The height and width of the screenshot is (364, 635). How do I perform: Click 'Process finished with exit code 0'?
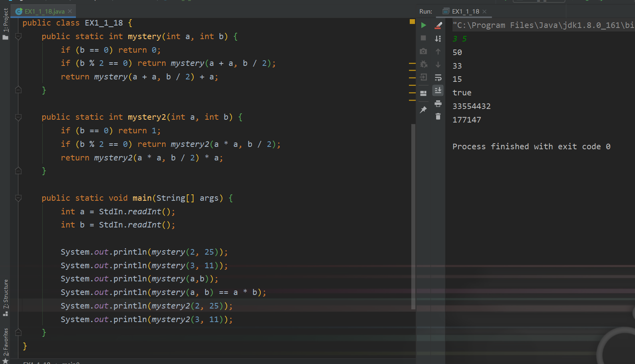[x=532, y=146]
